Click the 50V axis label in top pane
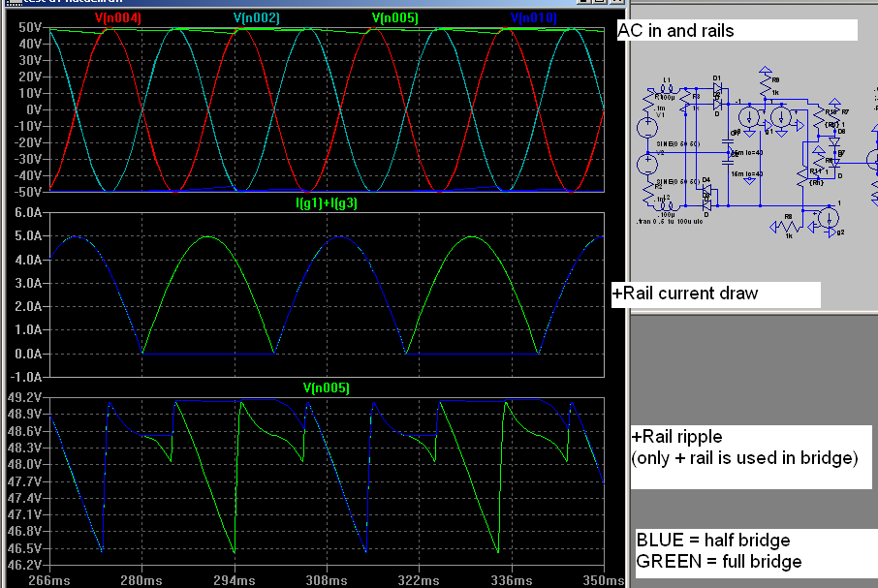878x588 pixels. (x=30, y=27)
